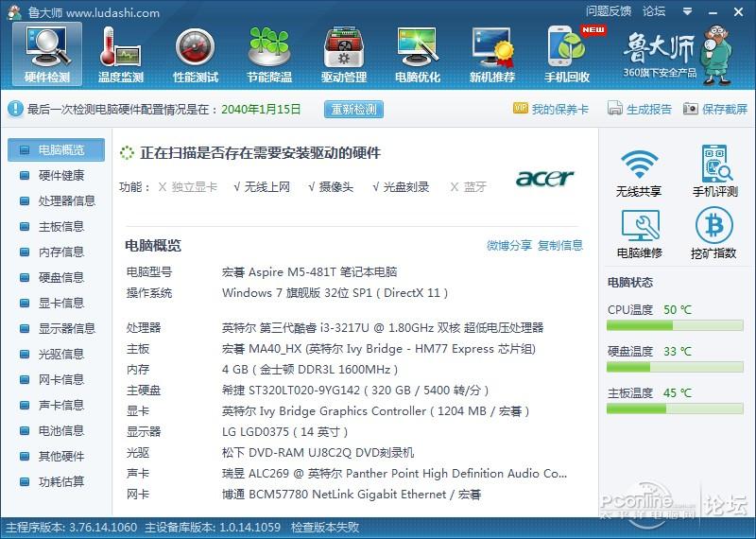
Task: Click the 主程序版本 version status text
Action: coord(71,528)
